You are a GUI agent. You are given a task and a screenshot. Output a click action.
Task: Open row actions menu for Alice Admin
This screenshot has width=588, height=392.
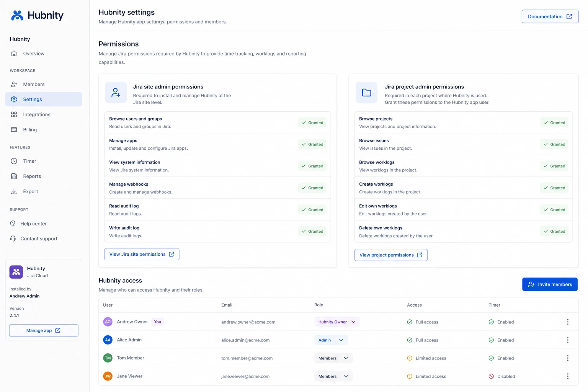568,340
